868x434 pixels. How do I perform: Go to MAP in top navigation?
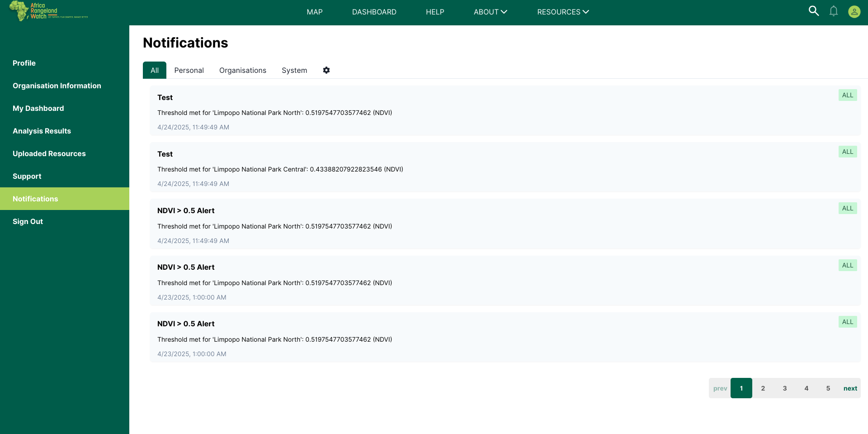[x=315, y=12]
